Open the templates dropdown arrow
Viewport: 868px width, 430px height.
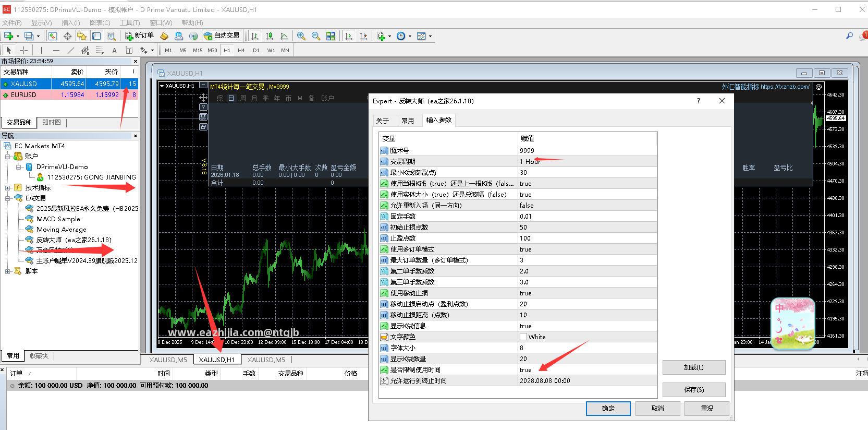pos(430,36)
